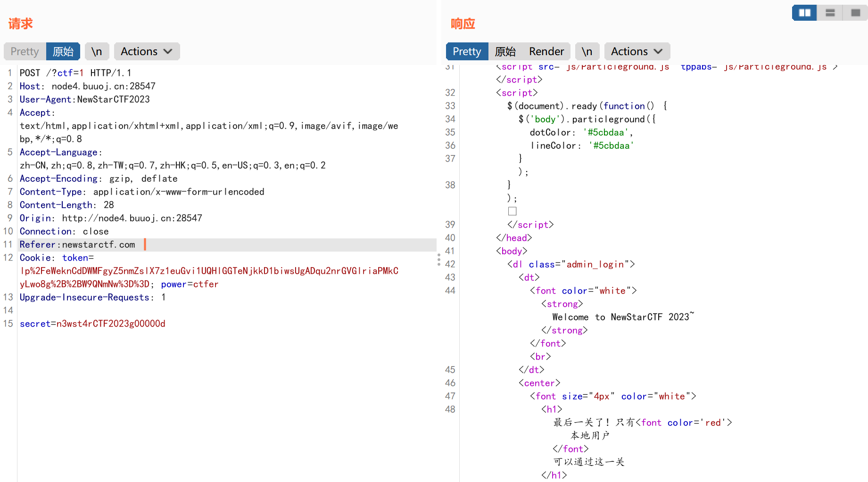Toggle response \n newline display
This screenshot has height=482, width=868.
(x=587, y=51)
